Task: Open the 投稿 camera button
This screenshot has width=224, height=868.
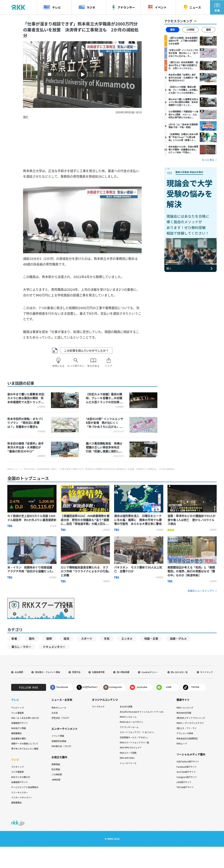Action: pos(217,7)
